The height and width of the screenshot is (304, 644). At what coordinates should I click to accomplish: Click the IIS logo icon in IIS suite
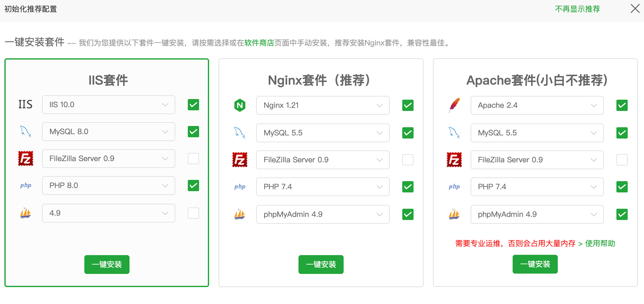(25, 104)
